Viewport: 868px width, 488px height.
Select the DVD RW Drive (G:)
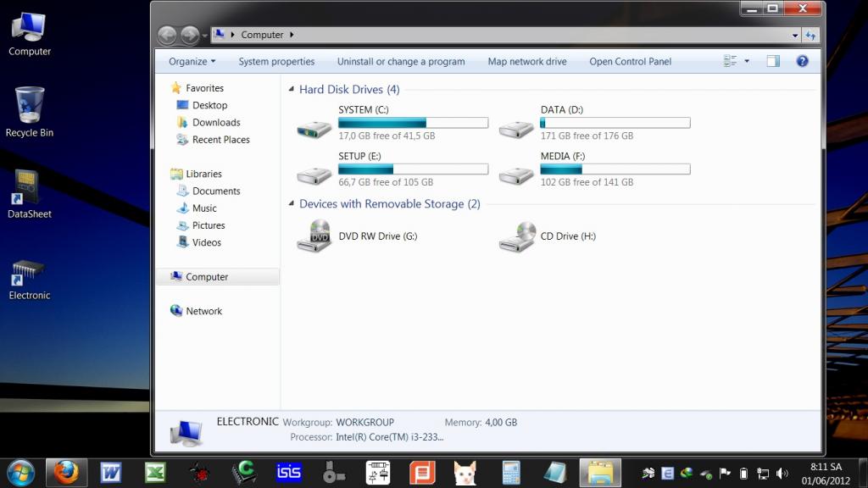click(357, 236)
